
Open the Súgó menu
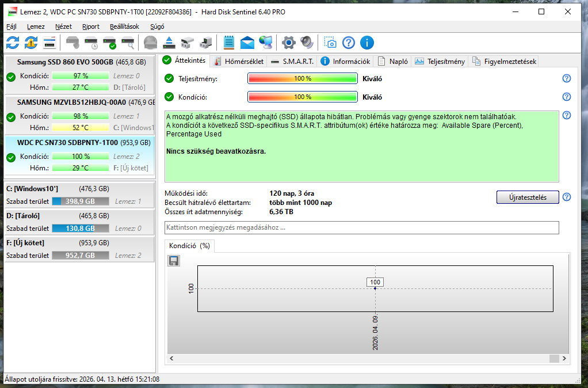pyautogui.click(x=157, y=26)
